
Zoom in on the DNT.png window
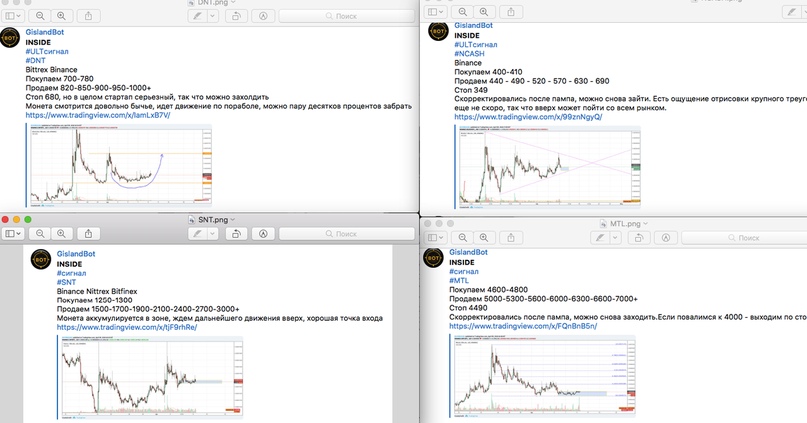(x=61, y=16)
